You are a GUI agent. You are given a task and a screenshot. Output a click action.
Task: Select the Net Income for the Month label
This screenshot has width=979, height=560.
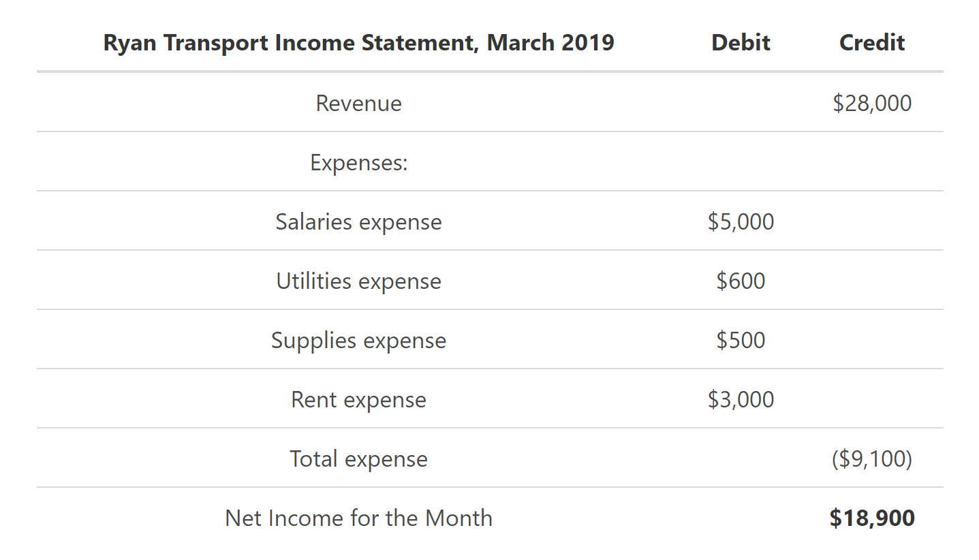pos(358,518)
